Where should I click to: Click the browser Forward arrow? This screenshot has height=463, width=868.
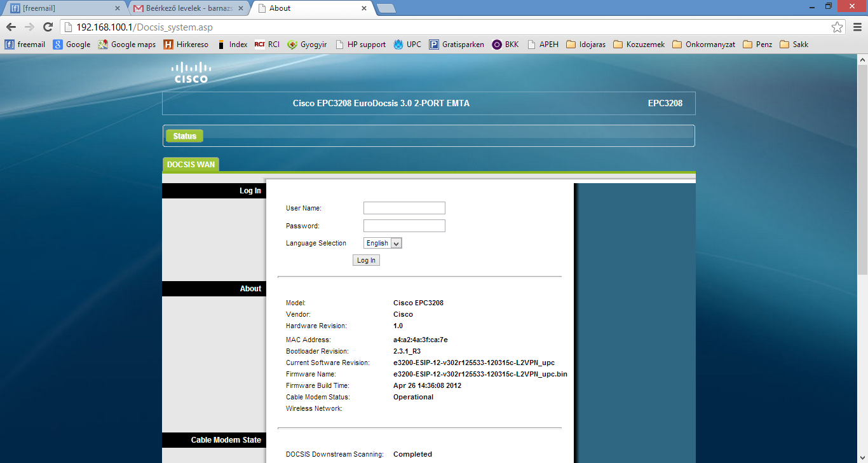(29, 27)
